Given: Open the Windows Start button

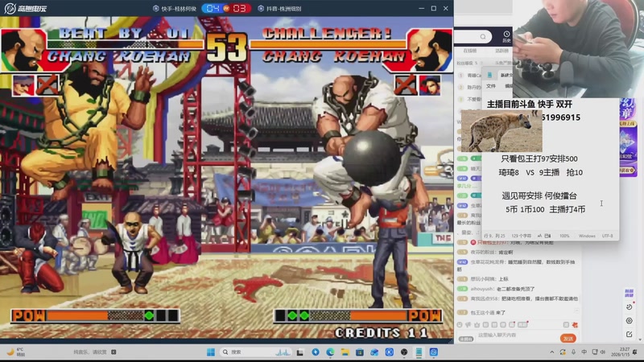Looking at the screenshot, I should tap(211, 352).
